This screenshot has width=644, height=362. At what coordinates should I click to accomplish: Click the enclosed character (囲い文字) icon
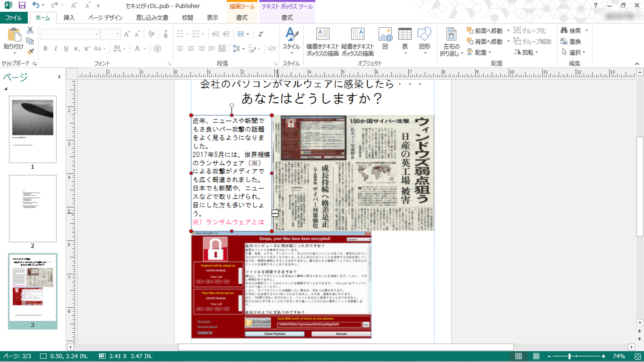pos(157,49)
